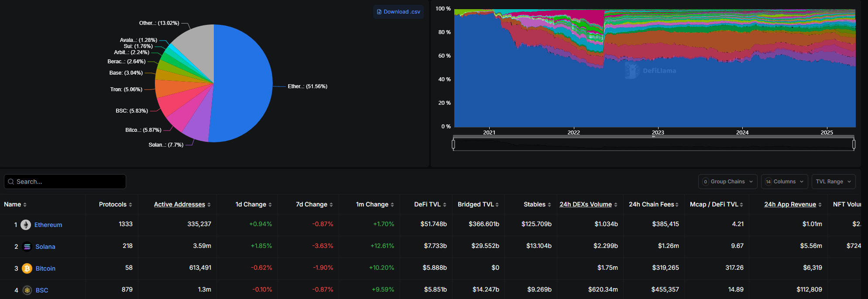The image size is (868, 299).
Task: Click the left handle of chart range slider
Action: tap(453, 144)
